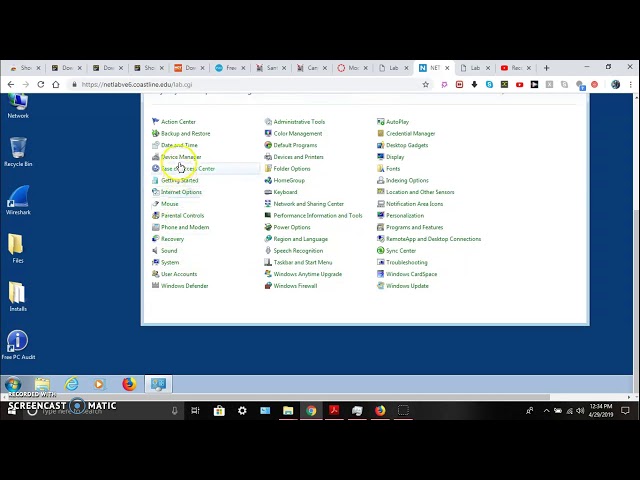Click Color Management icon

pyautogui.click(x=268, y=133)
